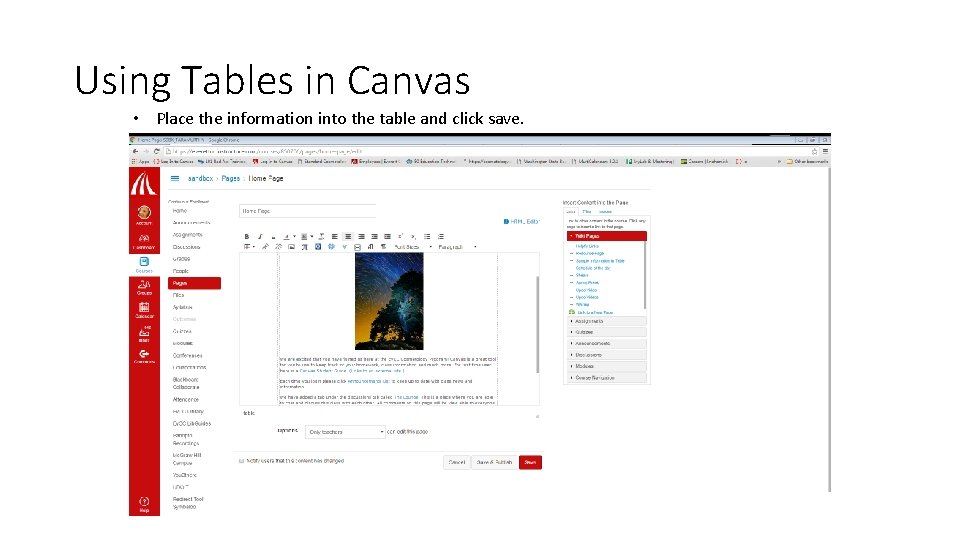Open Discussions in course navigation

tap(186, 247)
